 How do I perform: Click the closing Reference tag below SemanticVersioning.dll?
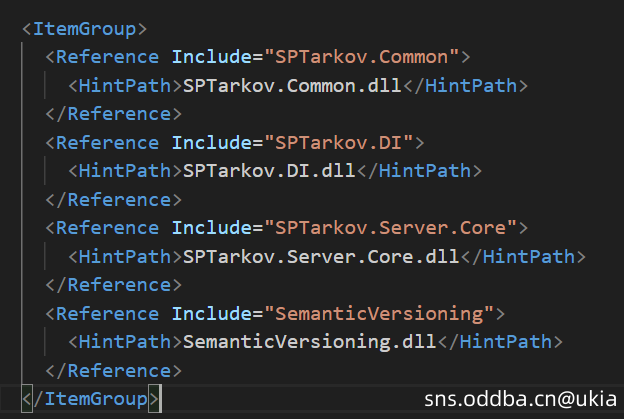tap(113, 371)
